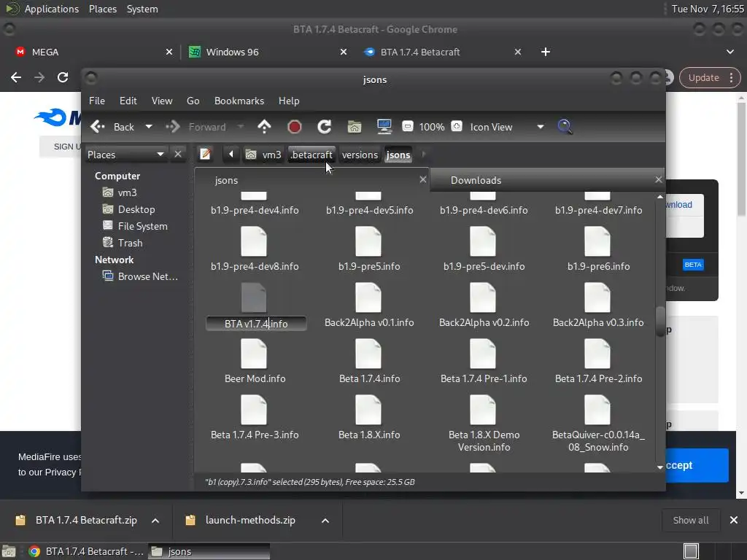Open the Go menu
This screenshot has width=747, height=560.
(x=193, y=101)
